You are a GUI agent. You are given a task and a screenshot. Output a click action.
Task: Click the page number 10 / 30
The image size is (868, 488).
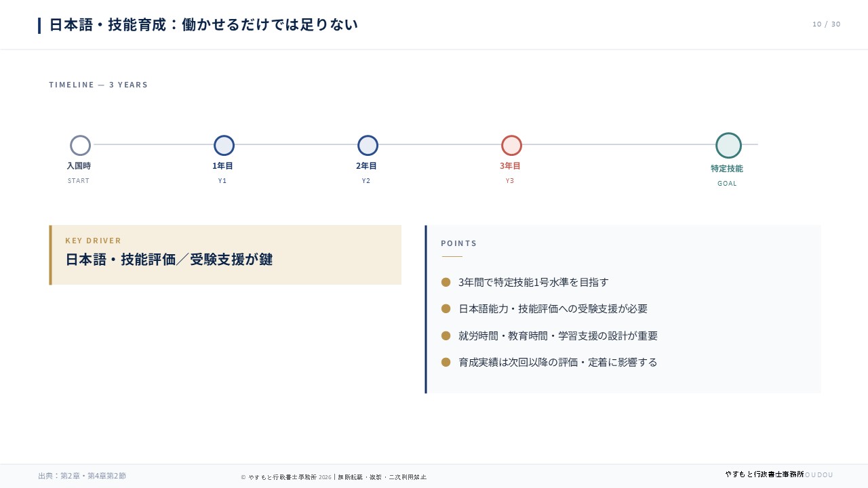826,24
